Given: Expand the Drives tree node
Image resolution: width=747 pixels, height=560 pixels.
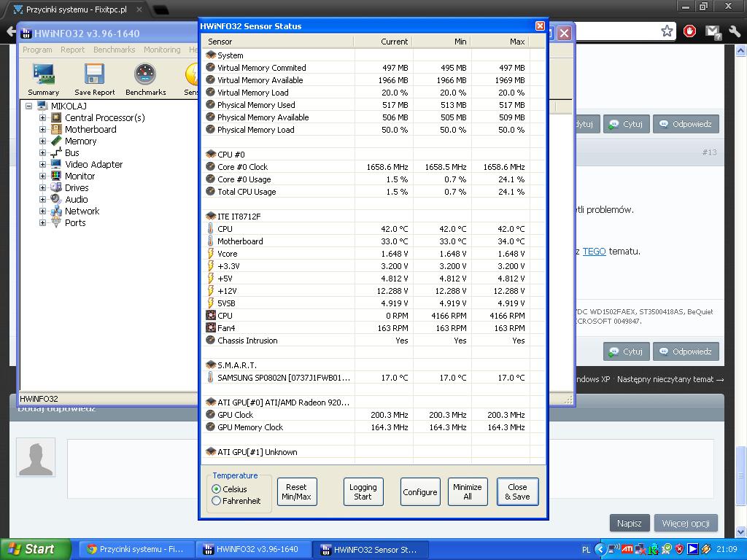Looking at the screenshot, I should 42,187.
